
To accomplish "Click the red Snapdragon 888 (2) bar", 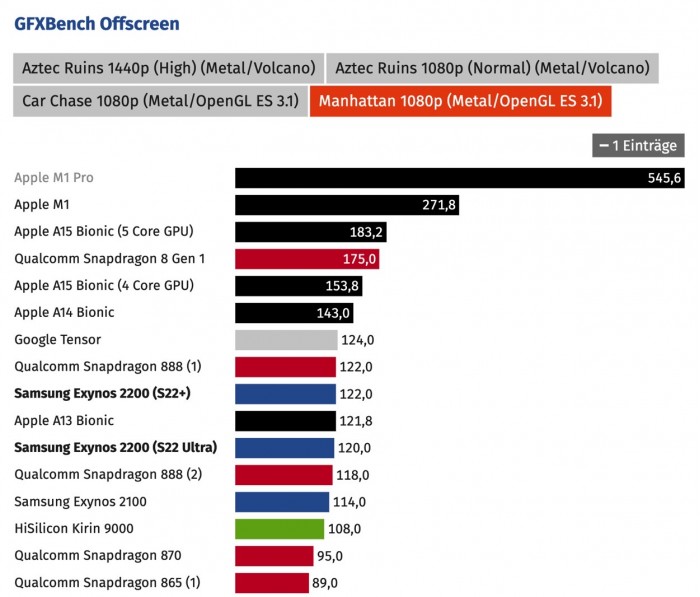I will pyautogui.click(x=284, y=475).
